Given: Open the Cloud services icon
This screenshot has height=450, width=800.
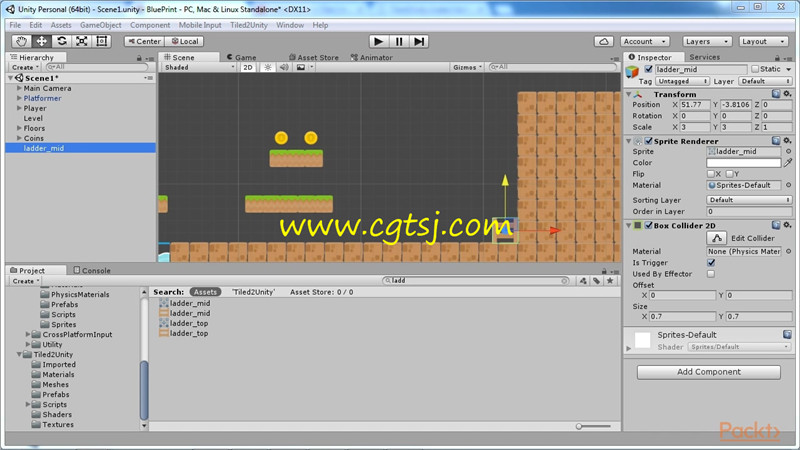Looking at the screenshot, I should point(604,41).
